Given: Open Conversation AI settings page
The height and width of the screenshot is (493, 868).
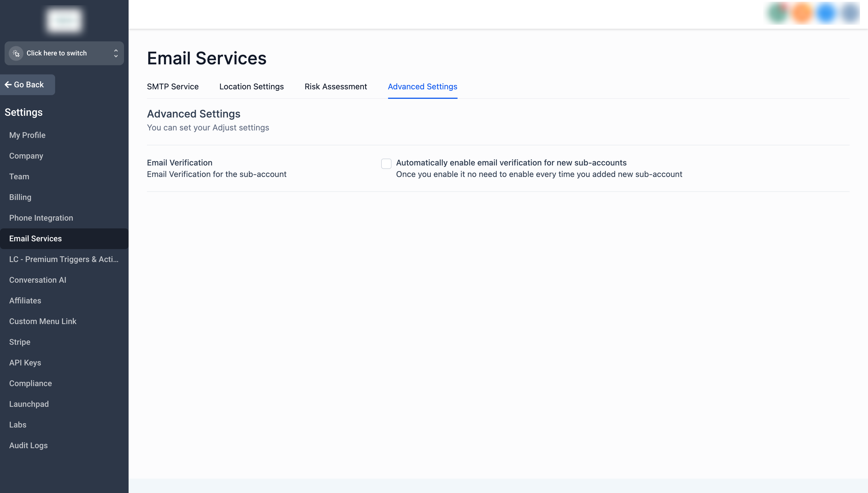Looking at the screenshot, I should point(38,280).
